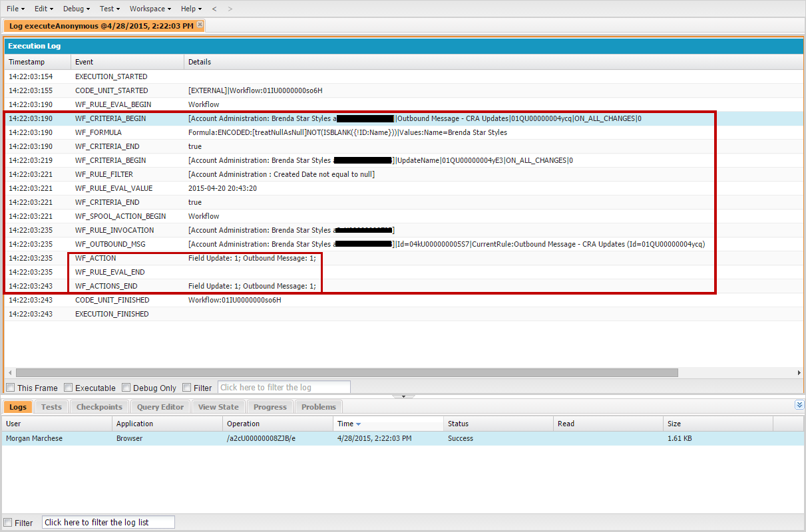Select the WF_ACTION row
The width and height of the screenshot is (806, 532).
coord(403,258)
